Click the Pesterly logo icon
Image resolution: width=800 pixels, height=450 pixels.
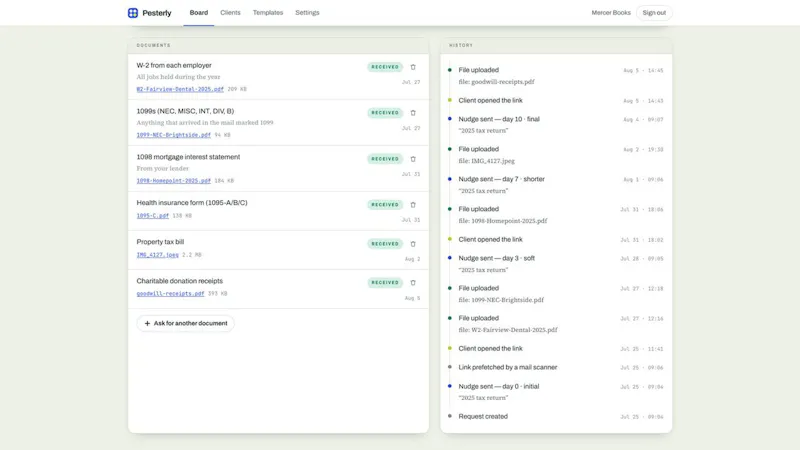[133, 13]
